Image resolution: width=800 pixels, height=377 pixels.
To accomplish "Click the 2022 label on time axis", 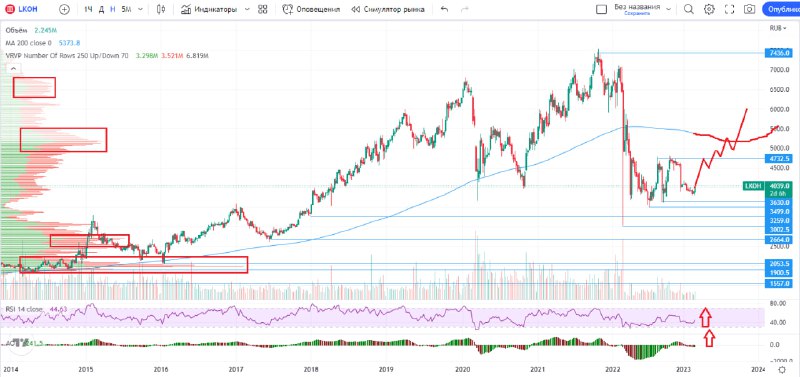I will pyautogui.click(x=612, y=368).
